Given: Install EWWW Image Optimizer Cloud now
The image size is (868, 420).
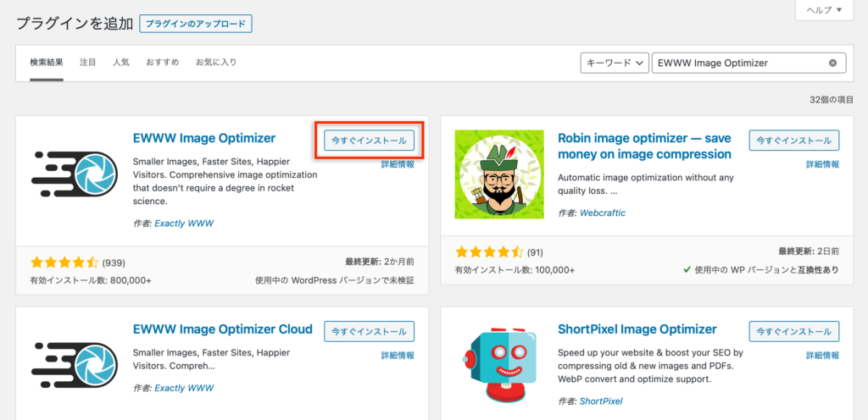Looking at the screenshot, I should click(x=370, y=332).
